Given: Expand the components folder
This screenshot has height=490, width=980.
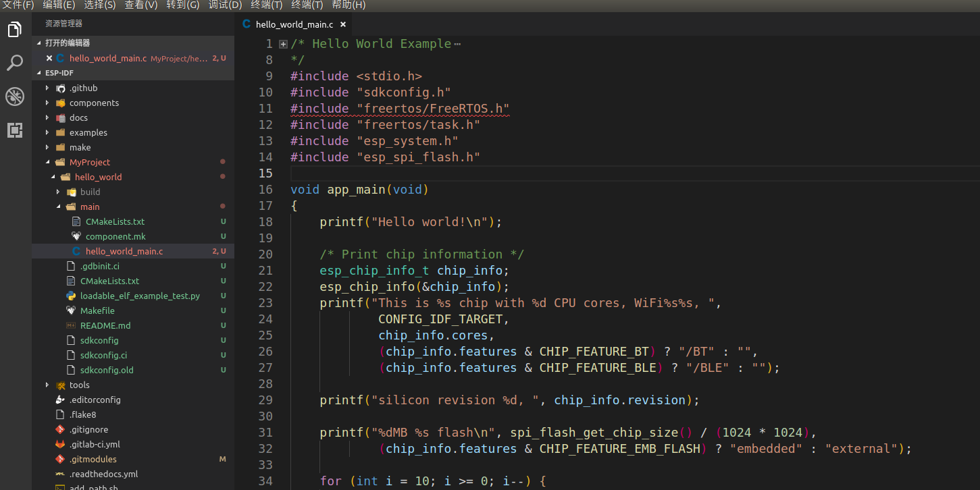Looking at the screenshot, I should click(47, 103).
